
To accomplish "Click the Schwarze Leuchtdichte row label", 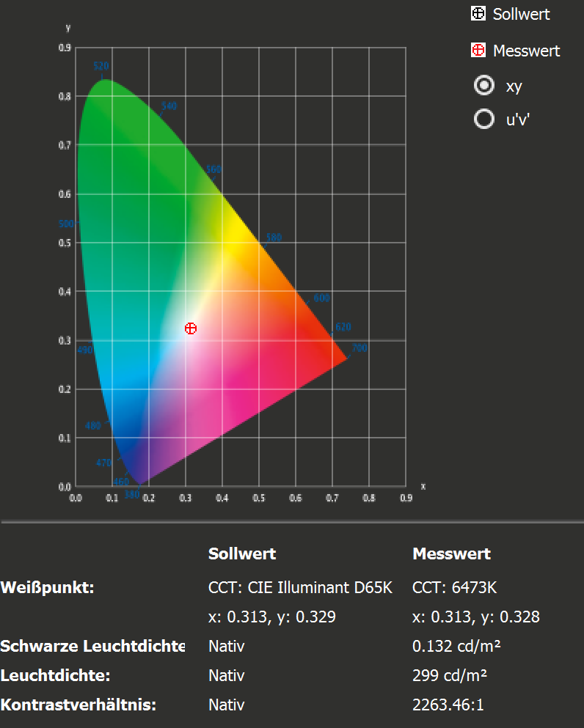I will click(92, 647).
